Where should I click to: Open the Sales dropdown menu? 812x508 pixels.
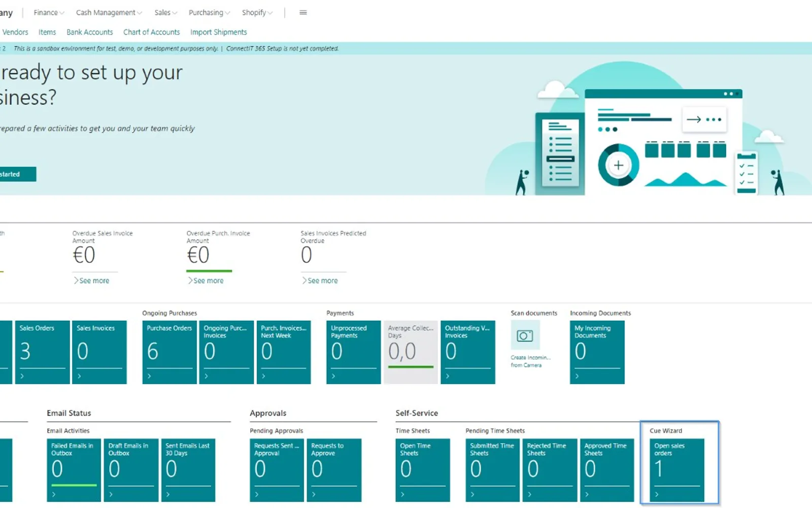166,13
